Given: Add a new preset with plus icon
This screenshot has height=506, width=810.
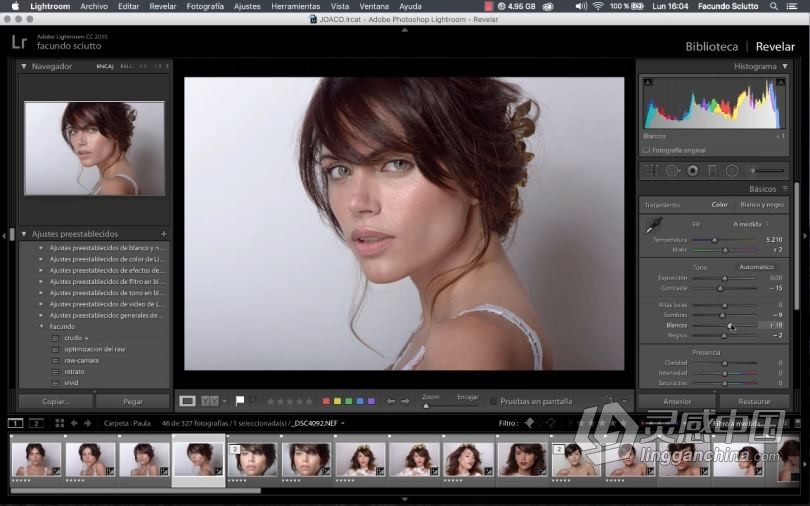Looking at the screenshot, I should pos(164,234).
